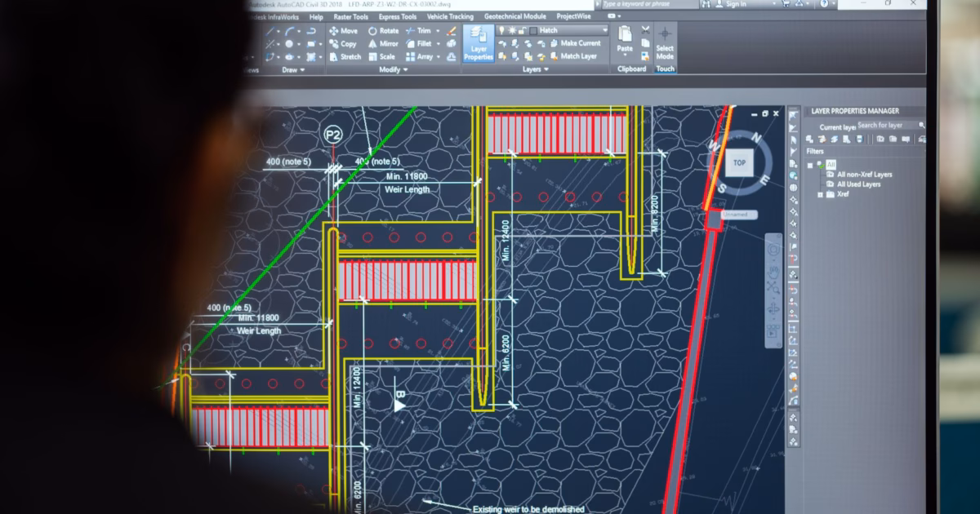Toggle the Hatch layer freeze sun icon

(x=511, y=30)
